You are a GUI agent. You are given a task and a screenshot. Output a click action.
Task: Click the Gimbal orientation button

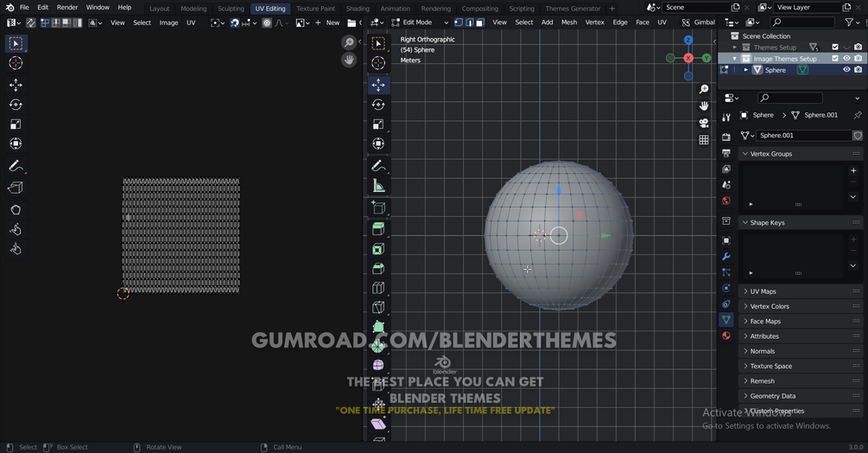coord(699,22)
